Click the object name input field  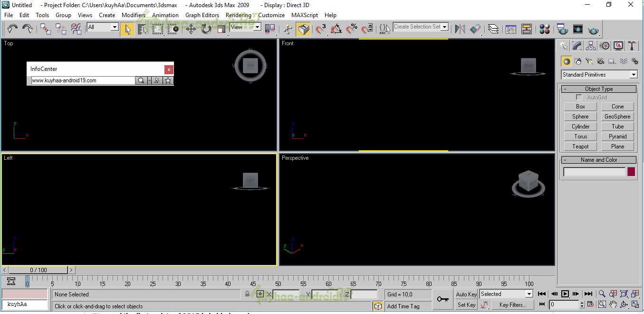pyautogui.click(x=595, y=172)
